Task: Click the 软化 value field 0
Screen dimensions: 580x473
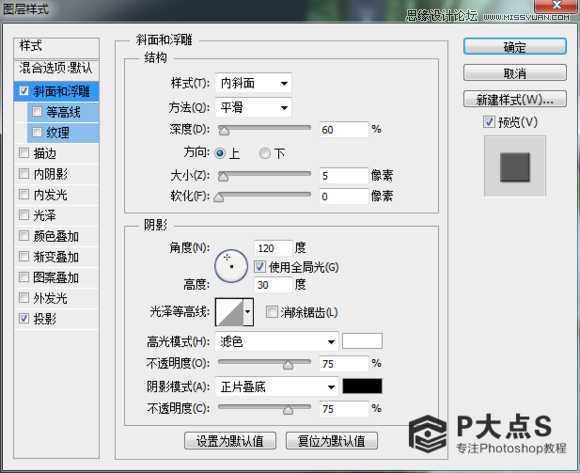Action: coord(344,196)
